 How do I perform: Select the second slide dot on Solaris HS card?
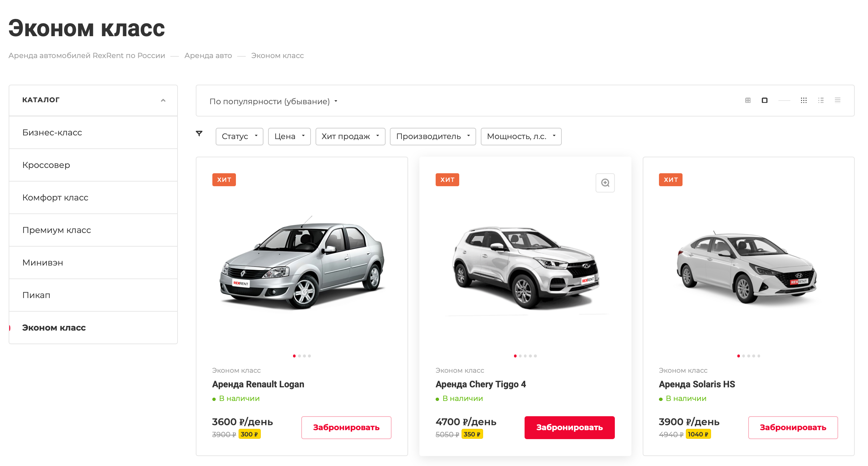[744, 355]
